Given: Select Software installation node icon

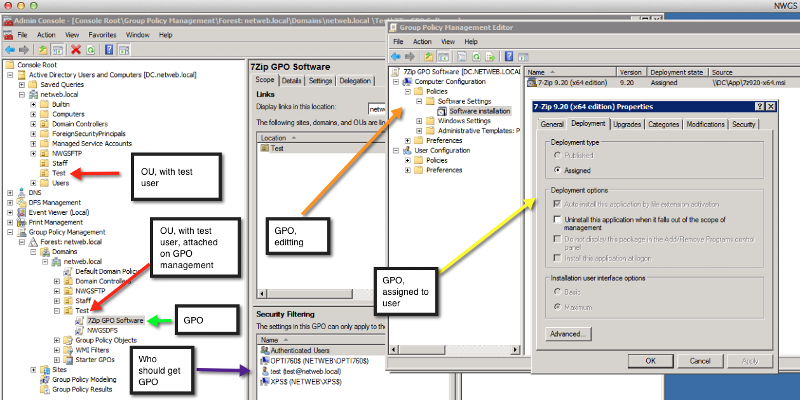Looking at the screenshot, I should pos(443,111).
